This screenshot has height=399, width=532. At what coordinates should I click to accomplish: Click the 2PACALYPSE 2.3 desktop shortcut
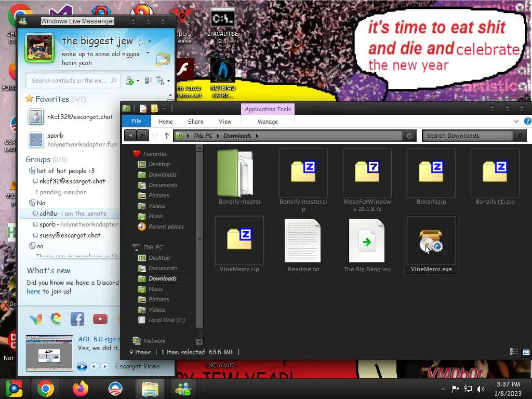[222, 26]
